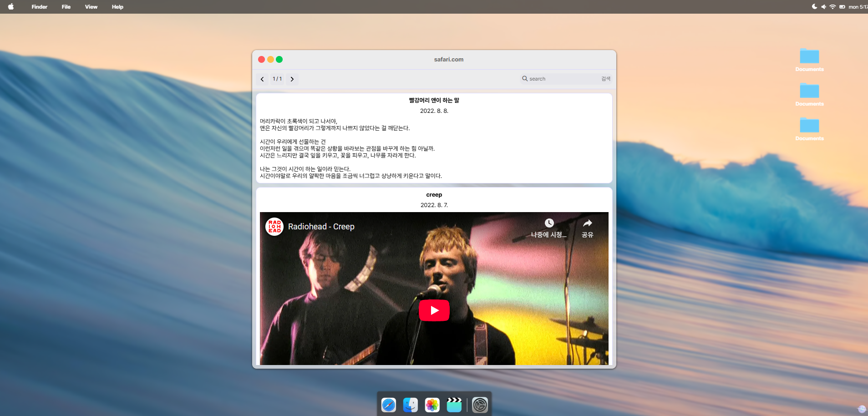Viewport: 868px width, 416px height.
Task: Click the line starting 머리카락이 초록색이 되고
Action: (299, 121)
